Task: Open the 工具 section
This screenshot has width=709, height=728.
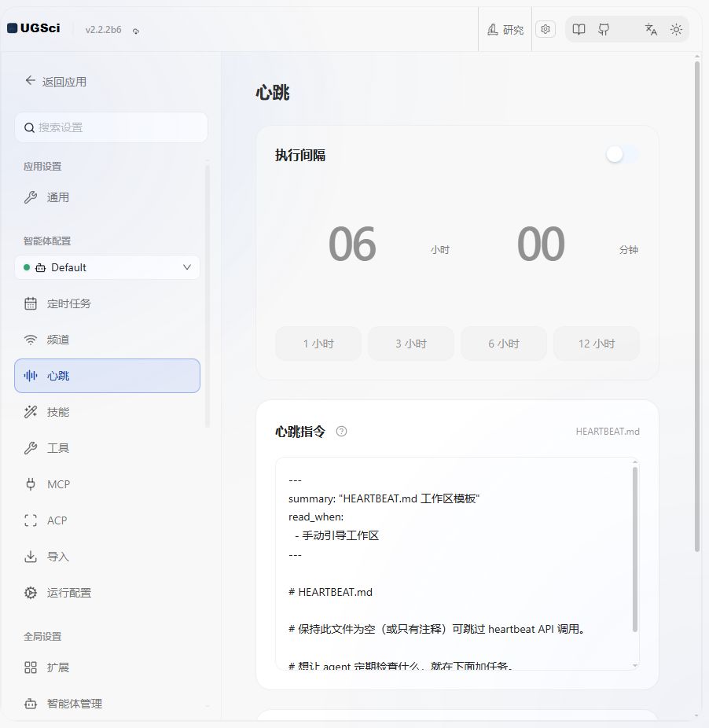Action: click(107, 448)
